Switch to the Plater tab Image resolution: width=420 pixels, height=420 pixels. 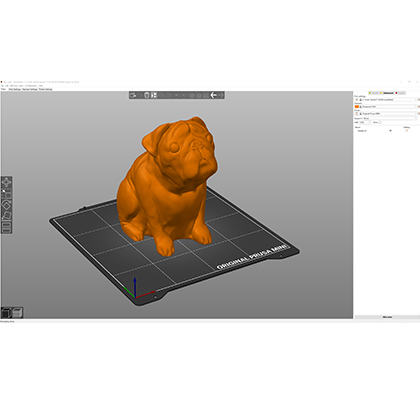[3, 89]
